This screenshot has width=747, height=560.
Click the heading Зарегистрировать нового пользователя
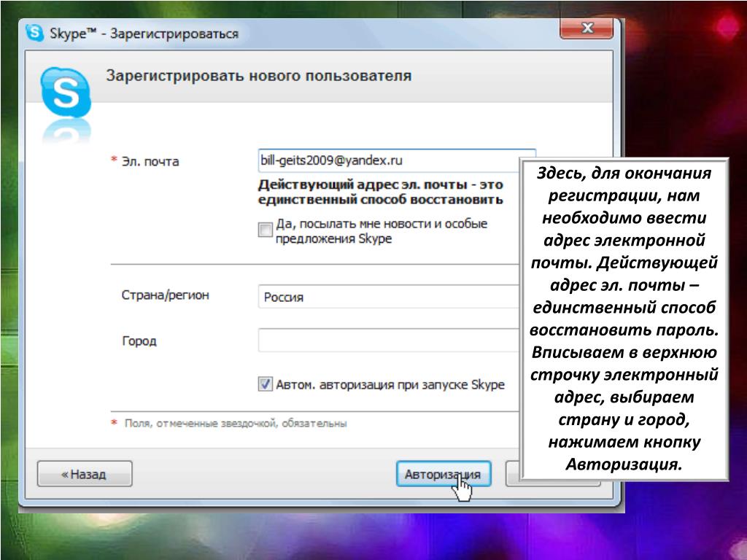(x=259, y=76)
